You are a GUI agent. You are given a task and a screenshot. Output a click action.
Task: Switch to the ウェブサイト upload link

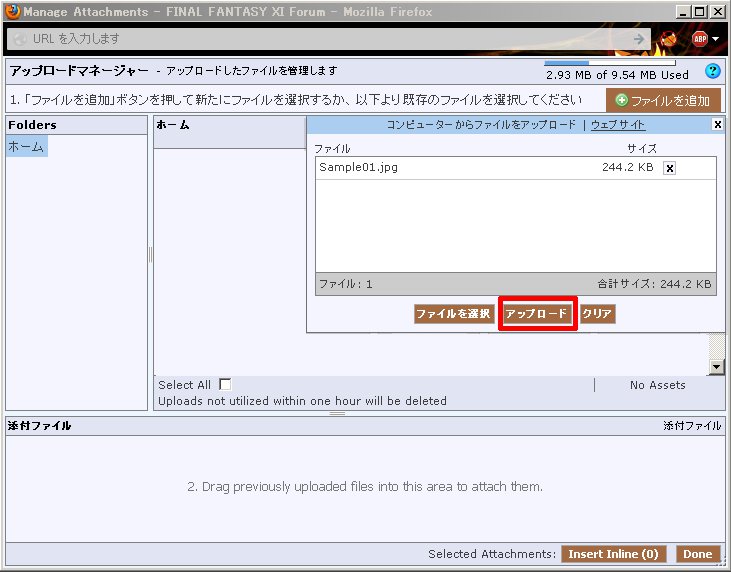click(x=618, y=125)
